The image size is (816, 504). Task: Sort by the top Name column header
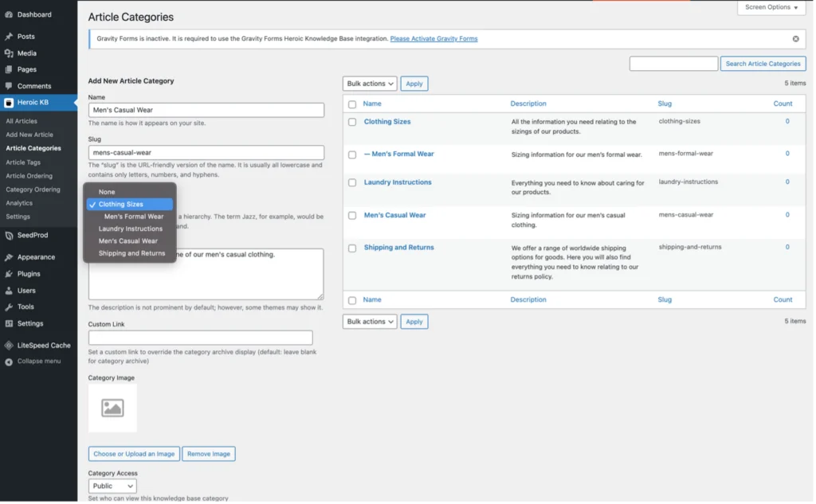point(372,104)
